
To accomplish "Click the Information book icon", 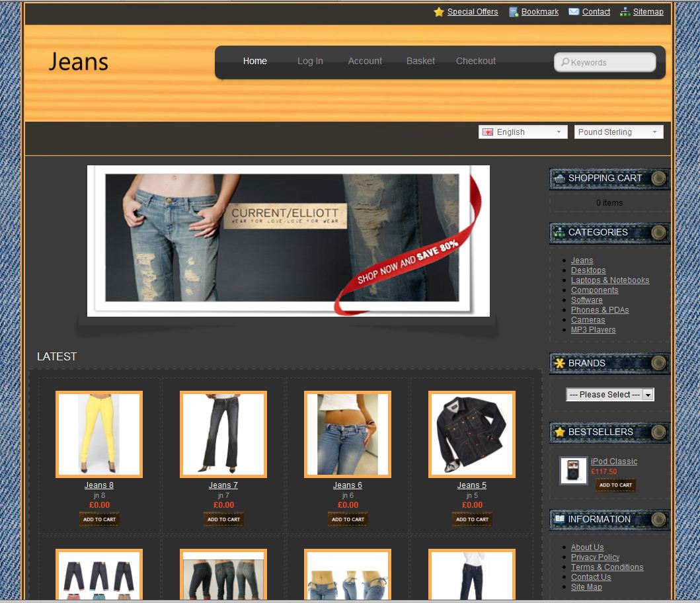I will coord(559,519).
